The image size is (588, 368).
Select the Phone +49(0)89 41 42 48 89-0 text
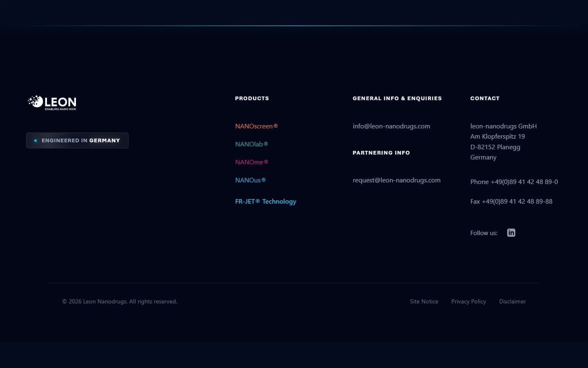point(514,182)
